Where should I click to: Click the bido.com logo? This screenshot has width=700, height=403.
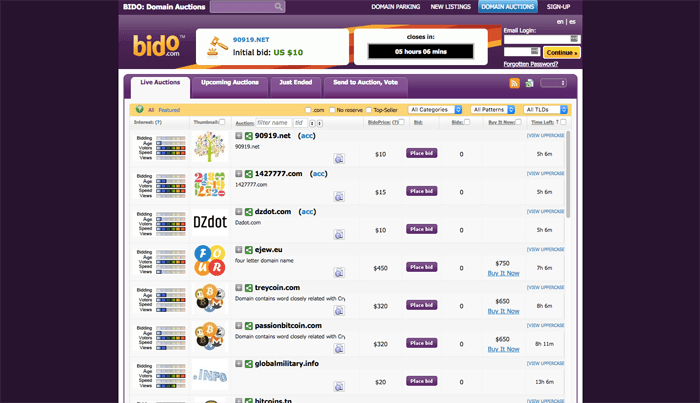(158, 46)
